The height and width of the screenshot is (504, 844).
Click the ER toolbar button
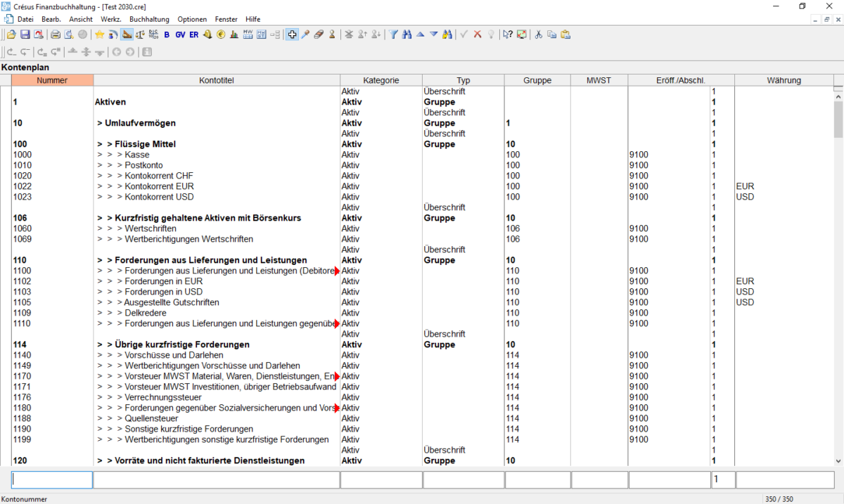pos(193,34)
